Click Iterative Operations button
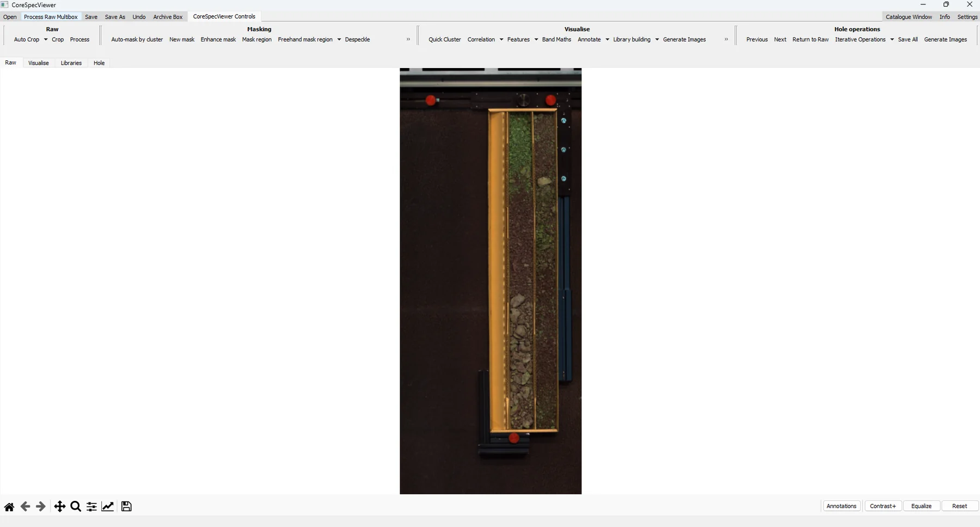980x527 pixels. point(860,40)
